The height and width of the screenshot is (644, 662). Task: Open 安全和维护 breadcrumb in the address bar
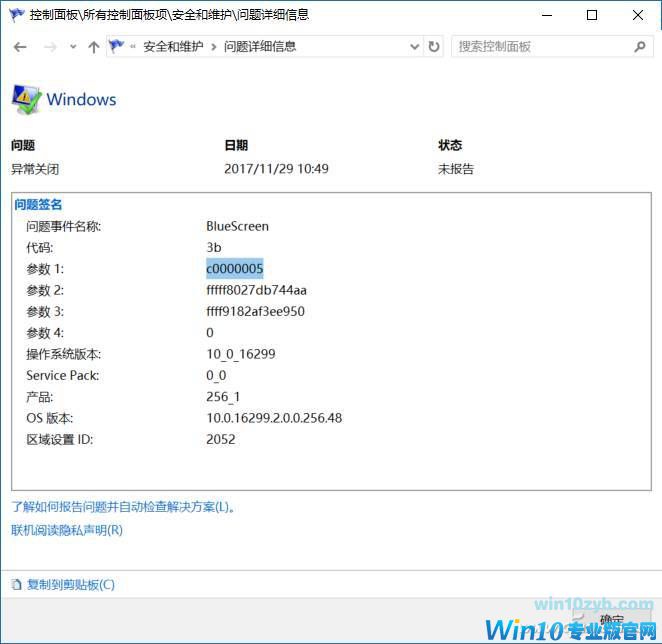click(173, 46)
